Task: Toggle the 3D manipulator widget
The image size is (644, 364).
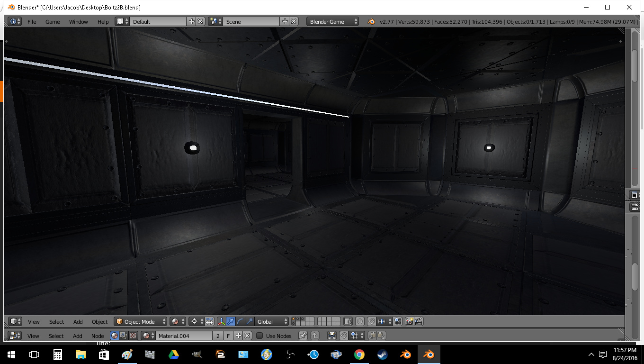Action: pyautogui.click(x=221, y=321)
